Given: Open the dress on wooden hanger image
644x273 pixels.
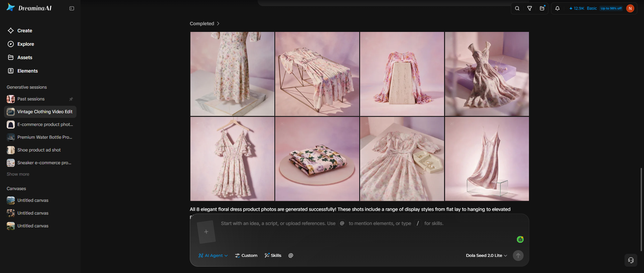Looking at the screenshot, I should coord(232,159).
